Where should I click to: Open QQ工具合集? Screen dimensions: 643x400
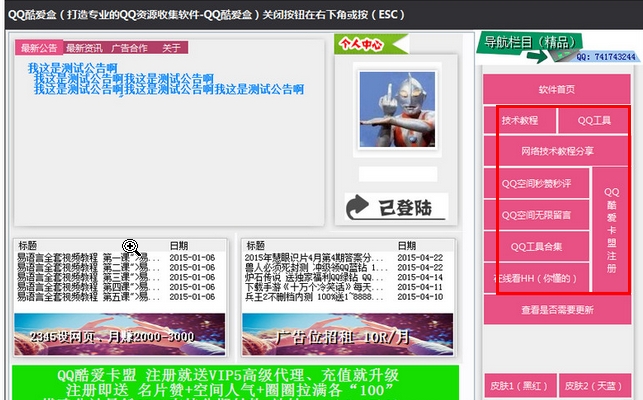(x=536, y=247)
